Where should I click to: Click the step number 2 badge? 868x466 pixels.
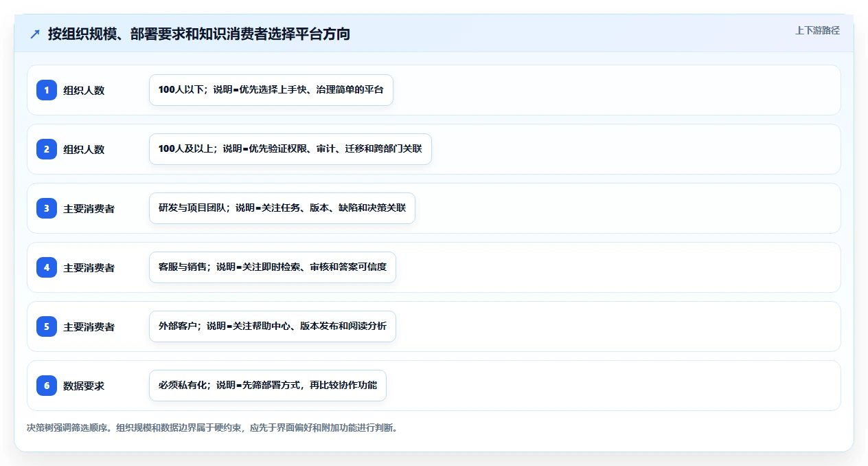click(x=47, y=149)
